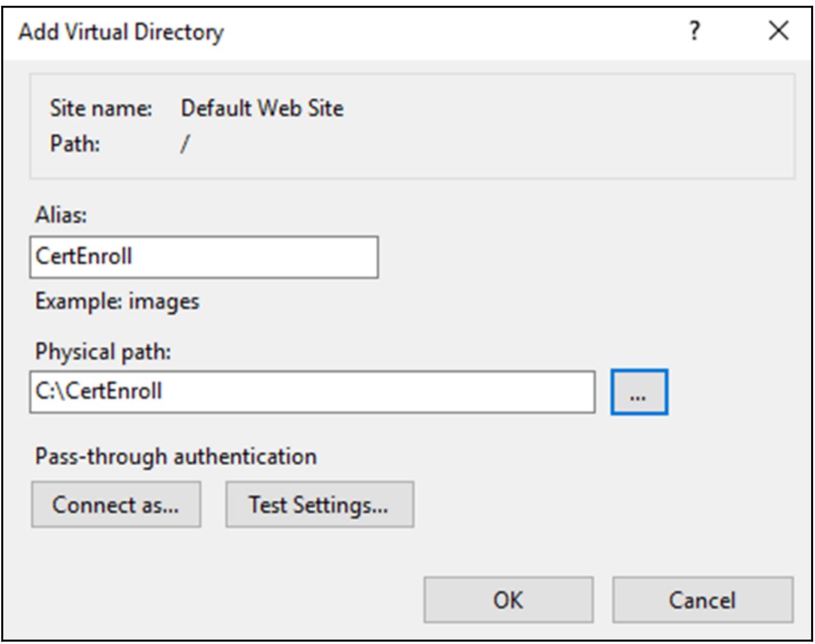Cancel adding the virtual directory
815x644 pixels.
[702, 599]
